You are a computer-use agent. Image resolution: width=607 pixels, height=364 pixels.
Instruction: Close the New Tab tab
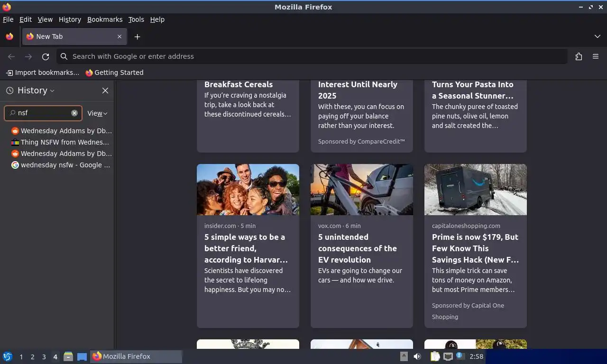tap(120, 36)
